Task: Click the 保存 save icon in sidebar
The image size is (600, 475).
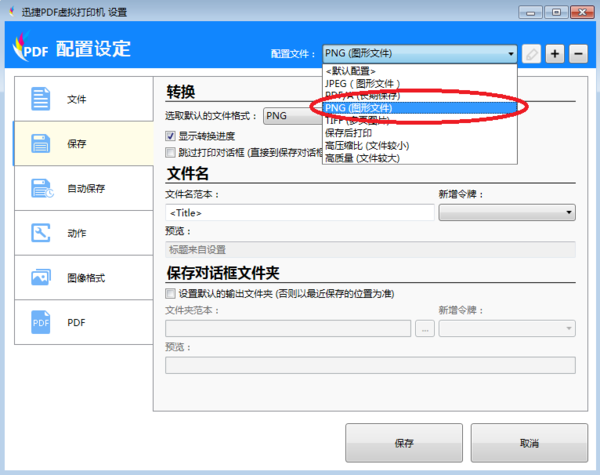Action: click(41, 144)
